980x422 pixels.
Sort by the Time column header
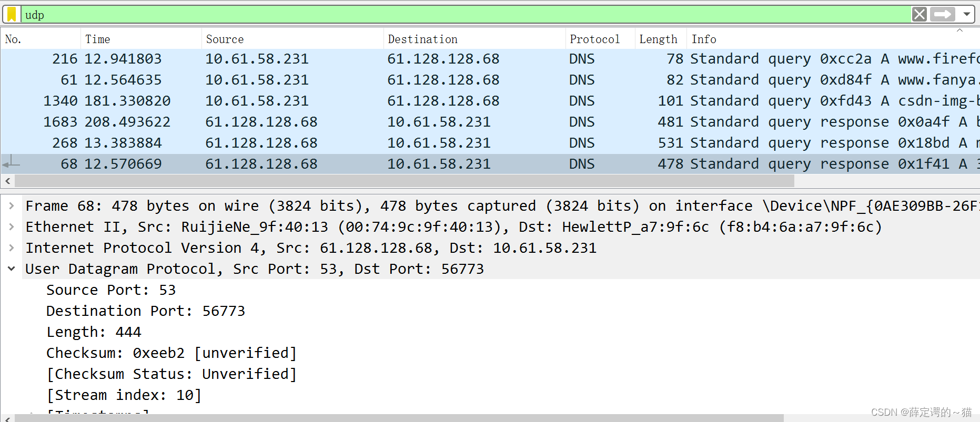coord(141,39)
